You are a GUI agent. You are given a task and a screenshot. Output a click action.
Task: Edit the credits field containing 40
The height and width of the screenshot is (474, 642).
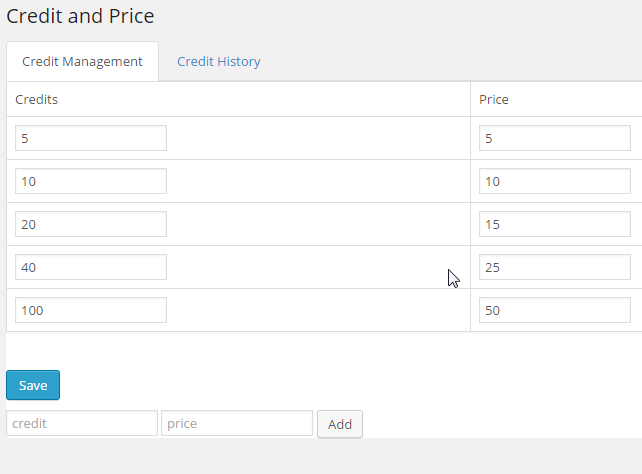click(x=91, y=267)
